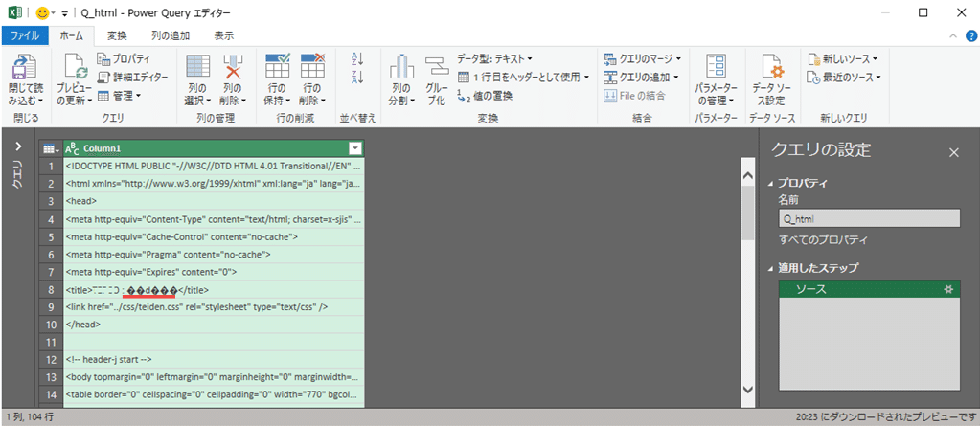
Task: Select the cell containing <title>
Action: click(214, 290)
